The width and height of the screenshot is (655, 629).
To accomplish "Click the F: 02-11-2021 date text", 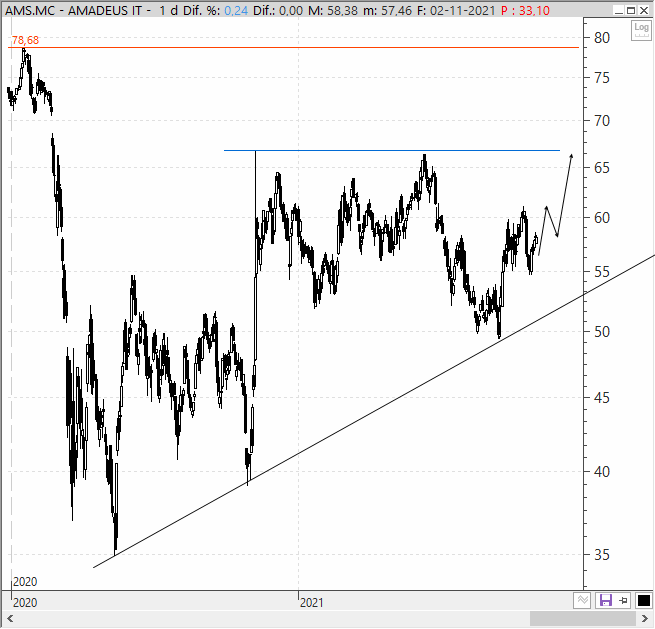I will click(x=456, y=10).
